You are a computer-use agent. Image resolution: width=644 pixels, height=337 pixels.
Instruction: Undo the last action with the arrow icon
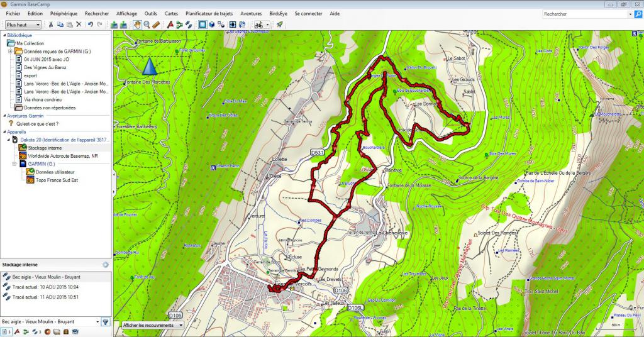click(91, 25)
